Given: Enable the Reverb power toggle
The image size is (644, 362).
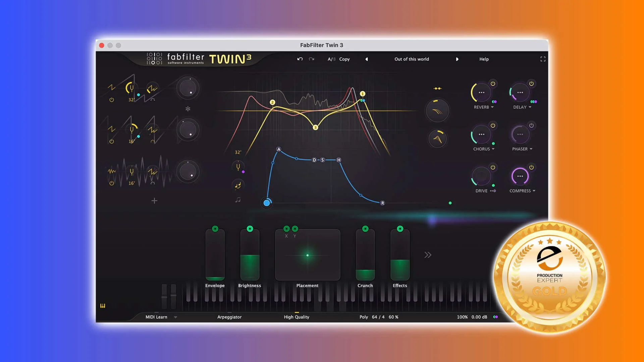Looking at the screenshot, I should click(492, 84).
